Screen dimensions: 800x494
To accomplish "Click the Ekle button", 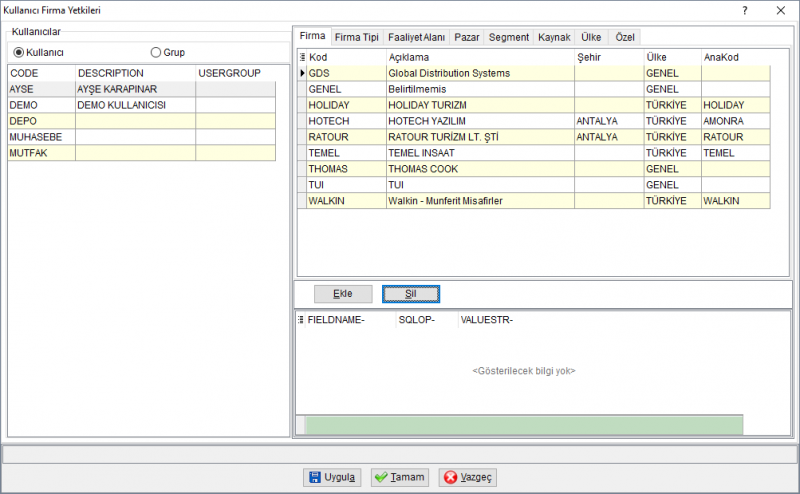I will click(343, 294).
